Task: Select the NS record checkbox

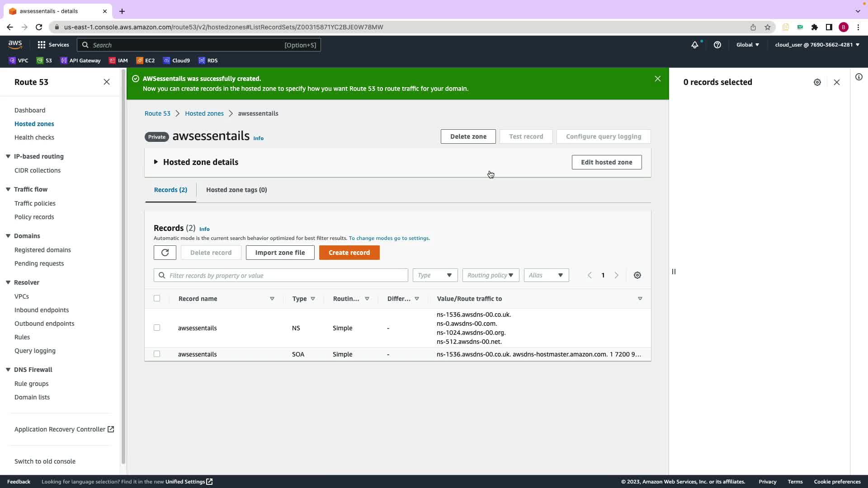Action: (157, 328)
